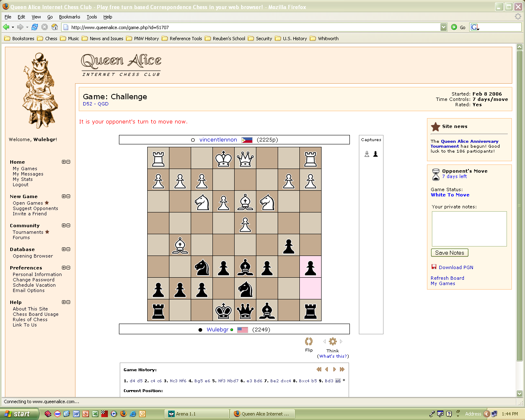Reload the page with the Refresh icon

point(34,27)
